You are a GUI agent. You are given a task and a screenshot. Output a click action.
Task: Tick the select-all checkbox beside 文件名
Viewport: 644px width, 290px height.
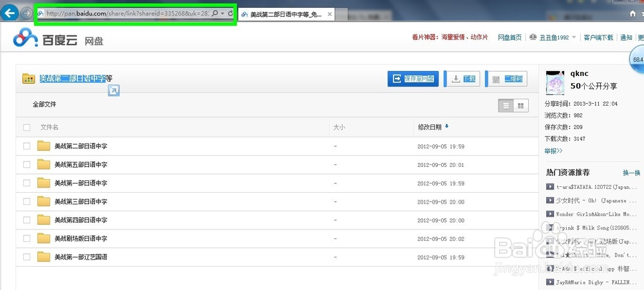point(26,128)
